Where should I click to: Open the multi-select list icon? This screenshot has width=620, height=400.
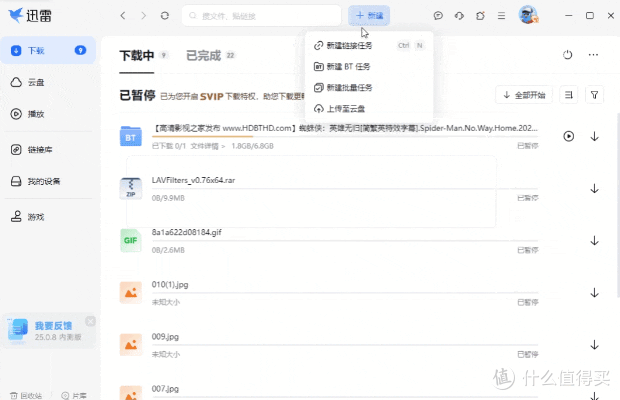[x=569, y=95]
